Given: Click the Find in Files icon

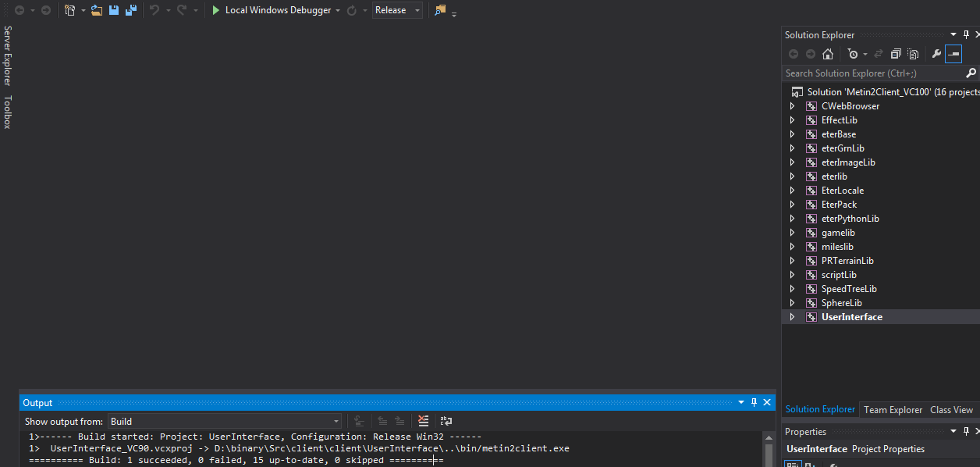Looking at the screenshot, I should point(441,10).
